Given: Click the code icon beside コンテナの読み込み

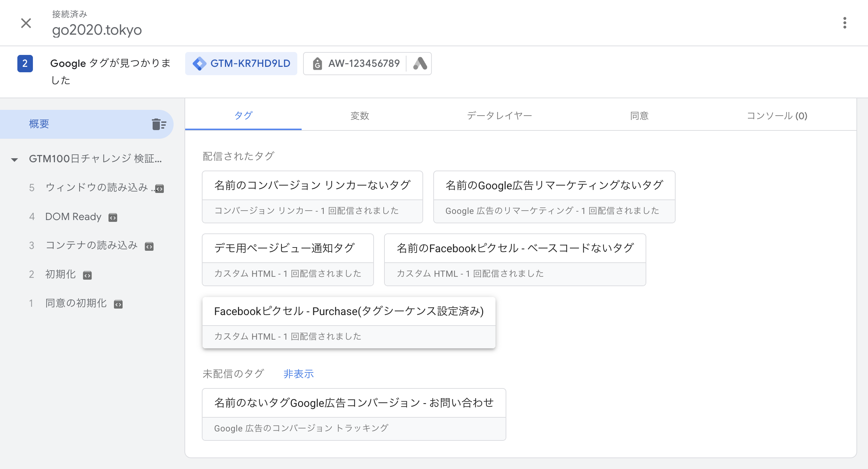Looking at the screenshot, I should pyautogui.click(x=149, y=246).
